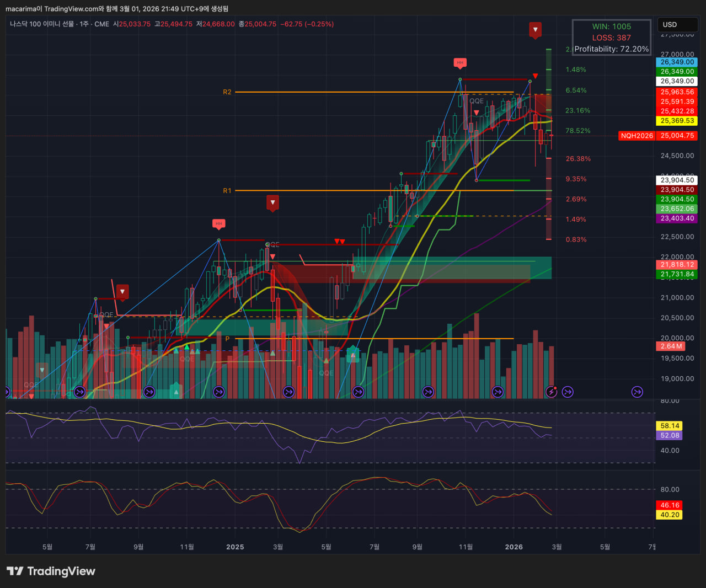Click the 2.64M volume value label
Viewport: 706px width, 588px height.
coord(671,346)
